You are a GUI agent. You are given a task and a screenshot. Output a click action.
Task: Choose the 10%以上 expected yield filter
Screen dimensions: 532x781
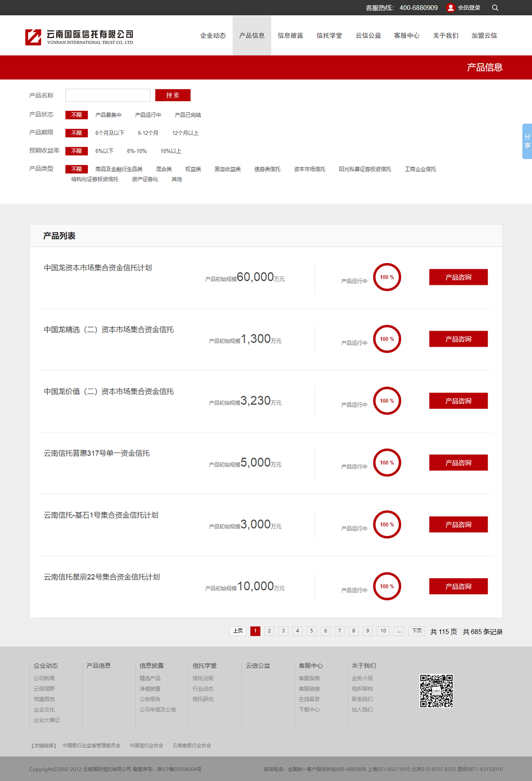171,151
